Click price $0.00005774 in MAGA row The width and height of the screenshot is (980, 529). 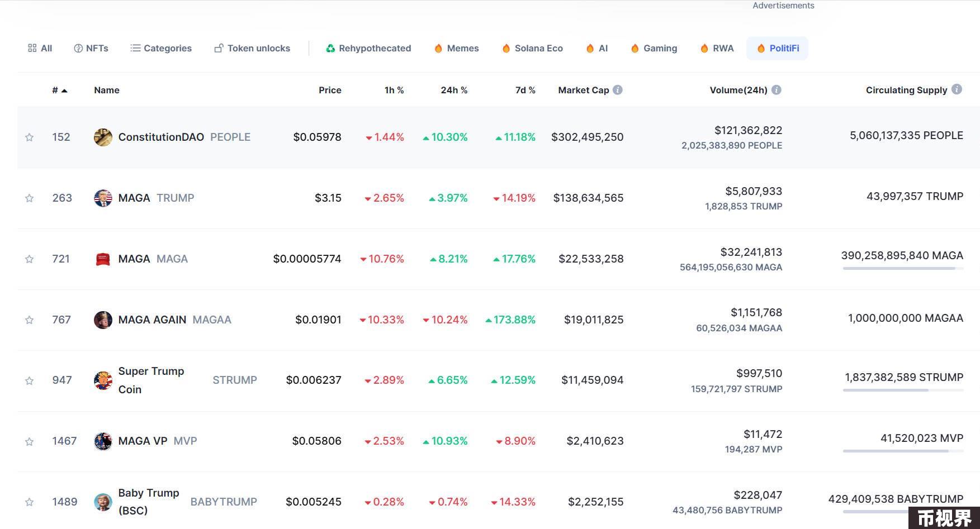click(x=307, y=259)
